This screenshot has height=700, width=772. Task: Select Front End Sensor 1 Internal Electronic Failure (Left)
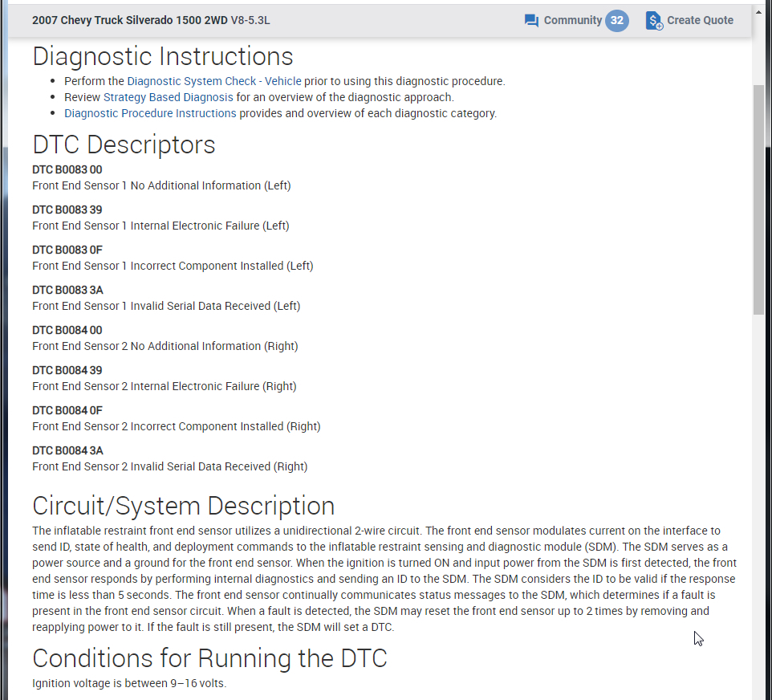click(x=160, y=226)
